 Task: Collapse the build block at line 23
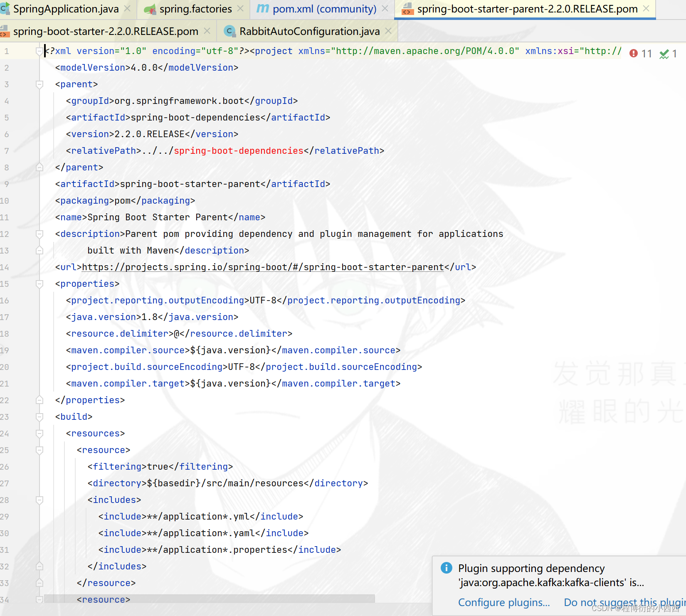[39, 417]
